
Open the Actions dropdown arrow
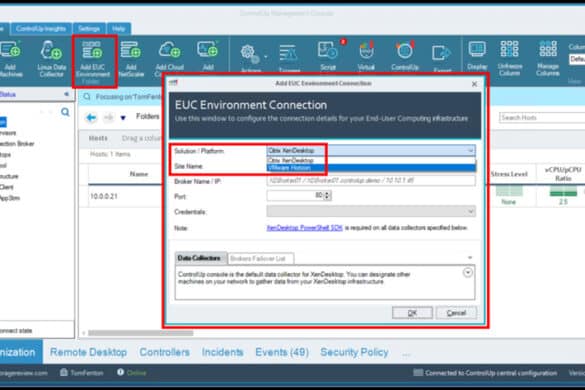pos(266,57)
